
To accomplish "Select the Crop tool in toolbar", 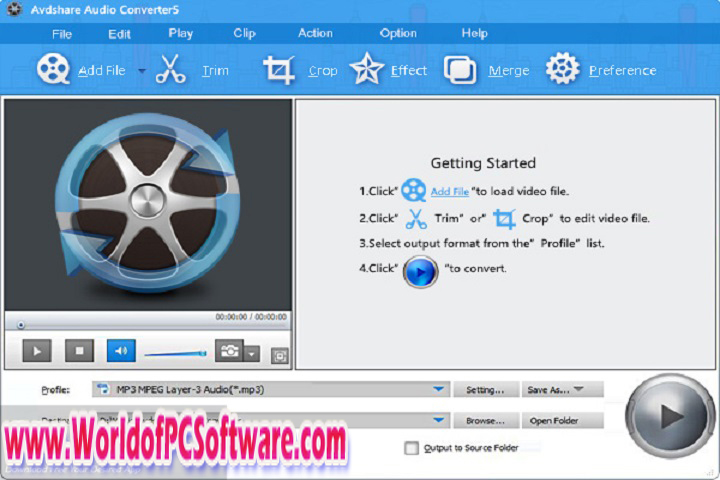I will pyautogui.click(x=279, y=70).
